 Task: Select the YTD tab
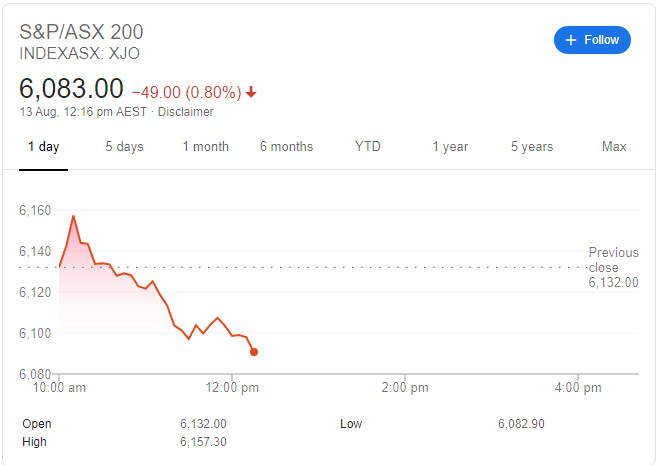coord(367,147)
